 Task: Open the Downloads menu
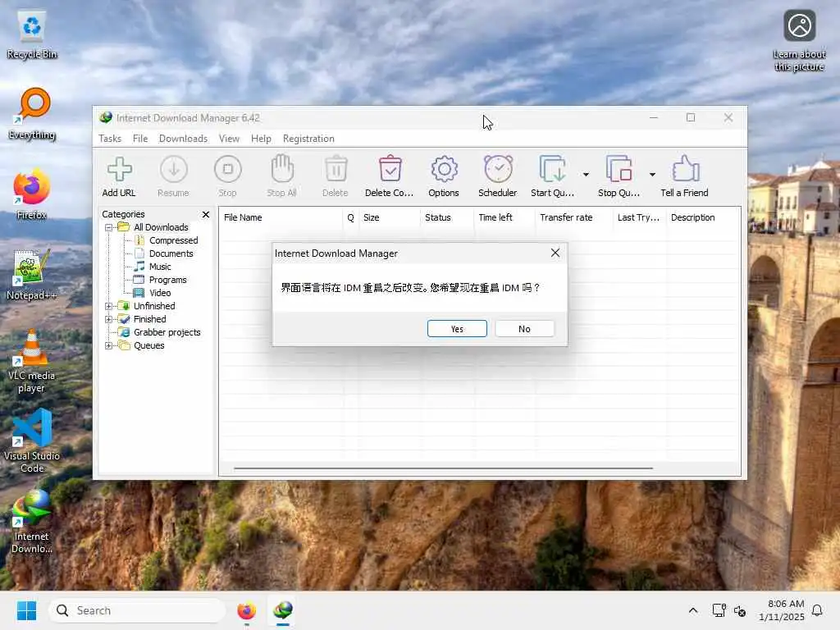pyautogui.click(x=183, y=139)
